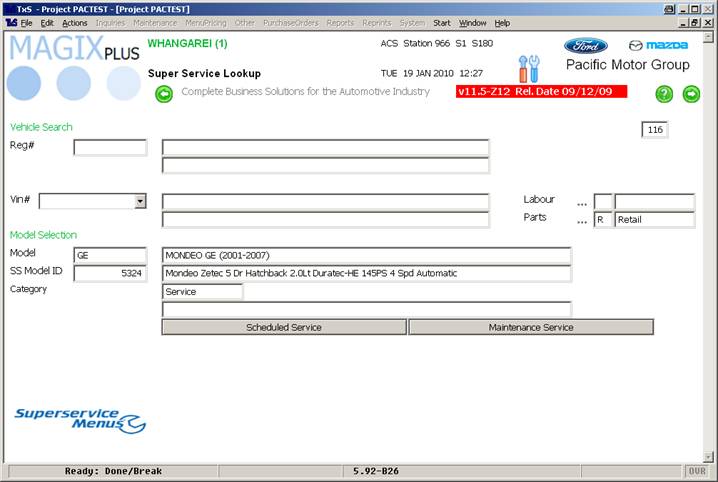Image resolution: width=718 pixels, height=482 pixels.
Task: Open the Actions menu
Action: (75, 22)
